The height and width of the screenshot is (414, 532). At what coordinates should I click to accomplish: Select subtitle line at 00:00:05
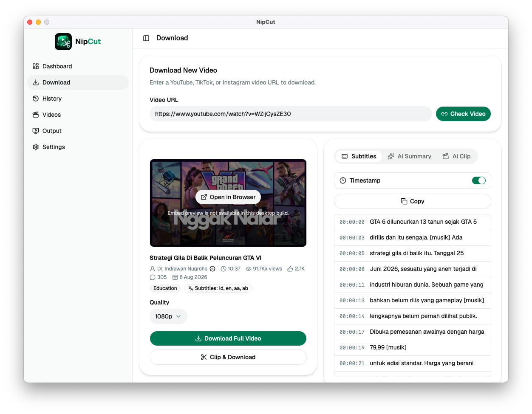tap(413, 253)
